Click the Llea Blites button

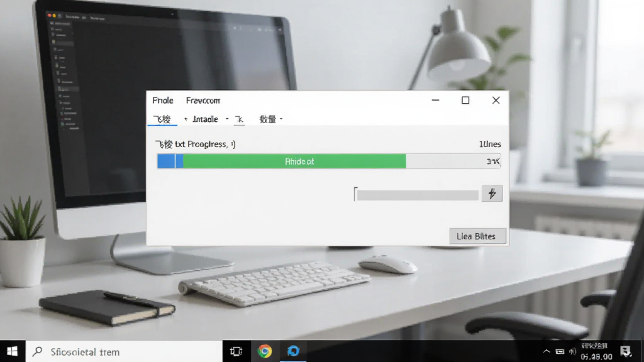(x=477, y=236)
